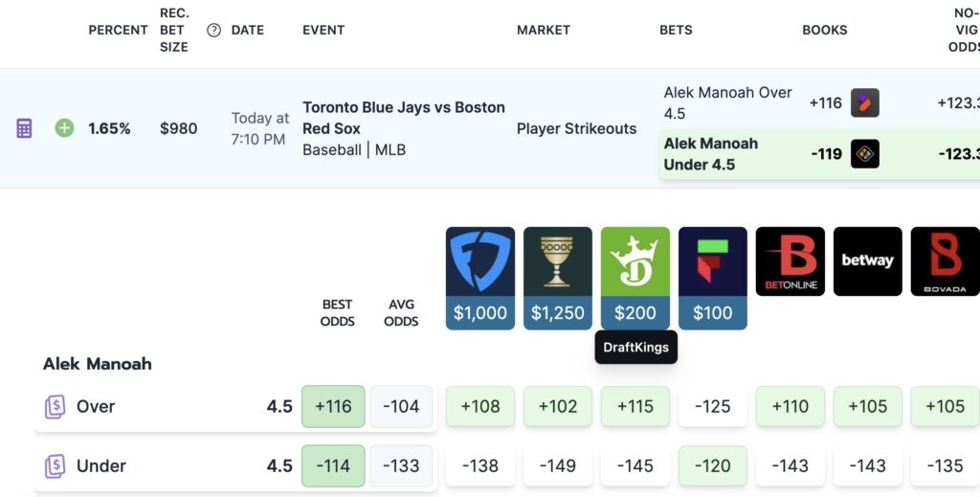Viewport: 980px width, 497px height.
Task: Click the -114 best odds for Under
Action: pyautogui.click(x=333, y=465)
